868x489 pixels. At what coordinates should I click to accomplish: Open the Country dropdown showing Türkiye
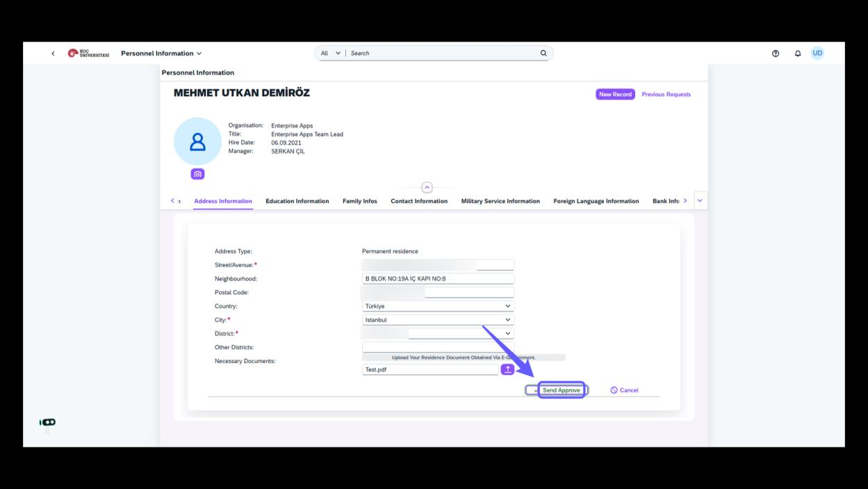coord(438,306)
